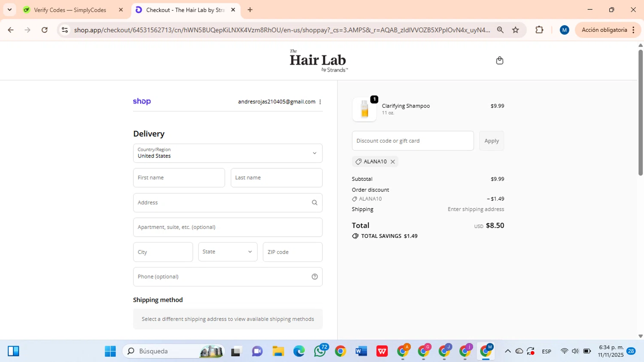This screenshot has height=362, width=644.
Task: Open File Explorer from the taskbar
Action: pos(278,351)
